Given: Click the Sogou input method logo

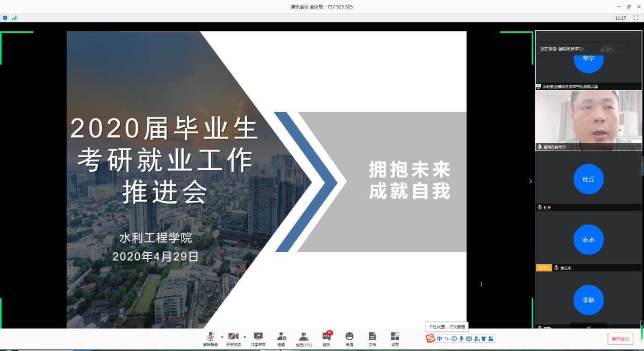Looking at the screenshot, I should 431,338.
